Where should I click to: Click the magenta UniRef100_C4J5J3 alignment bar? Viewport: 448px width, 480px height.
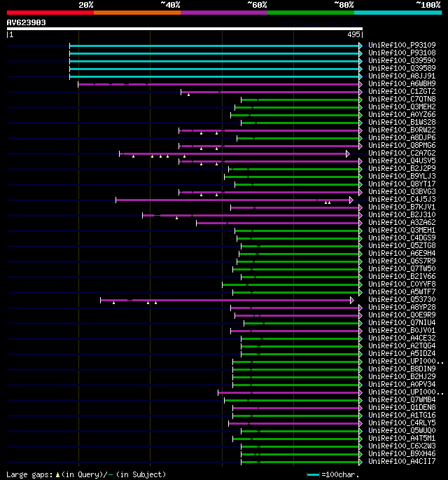(x=232, y=200)
